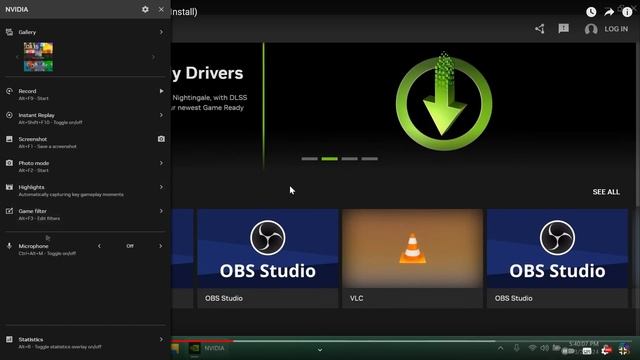Expand Instant Replay options chevron
640x360 pixels.
161,115
